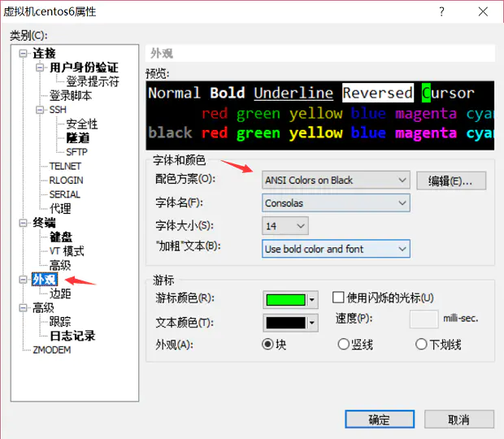Screen dimensions: 504x439
Task: Select the highlighted 外观 category
Action: coord(45,280)
